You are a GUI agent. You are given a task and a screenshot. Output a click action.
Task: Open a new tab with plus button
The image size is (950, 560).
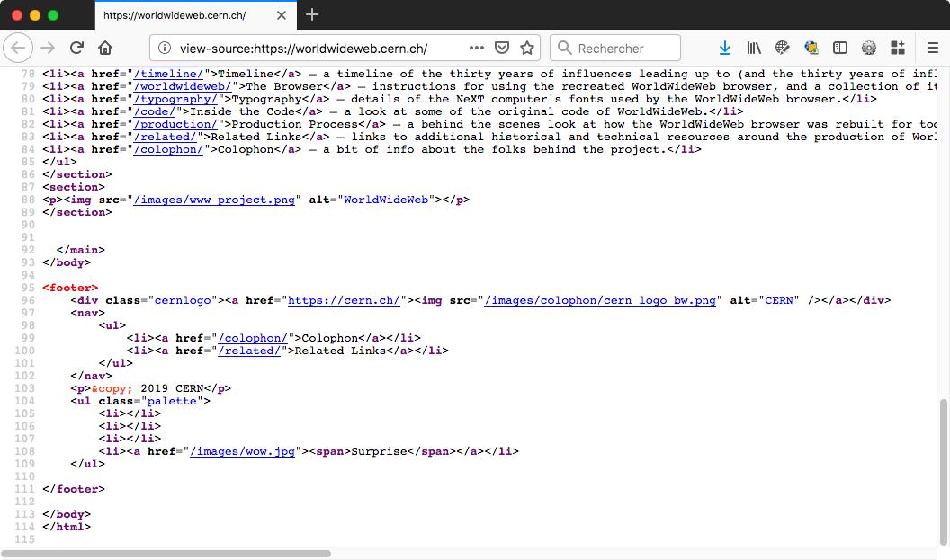[x=312, y=14]
